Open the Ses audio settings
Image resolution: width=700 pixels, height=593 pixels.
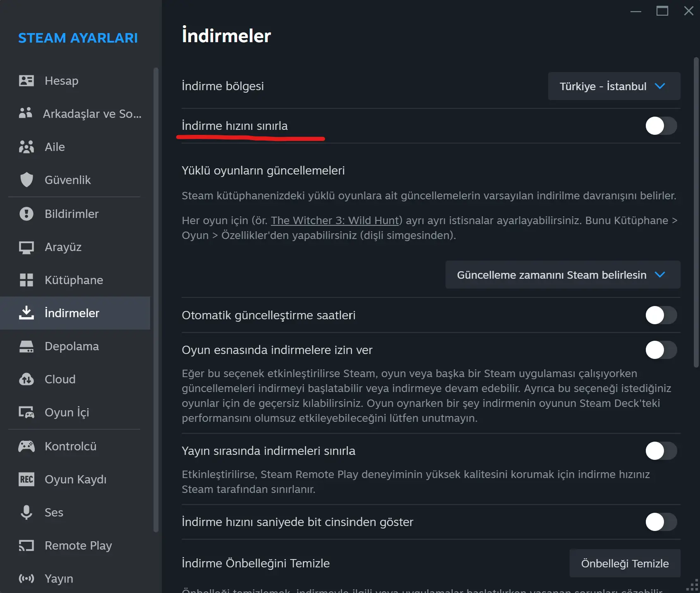click(x=75, y=512)
